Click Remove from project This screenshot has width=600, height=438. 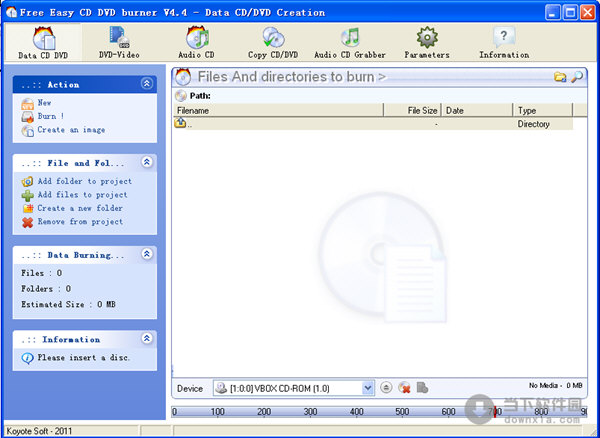[80, 221]
